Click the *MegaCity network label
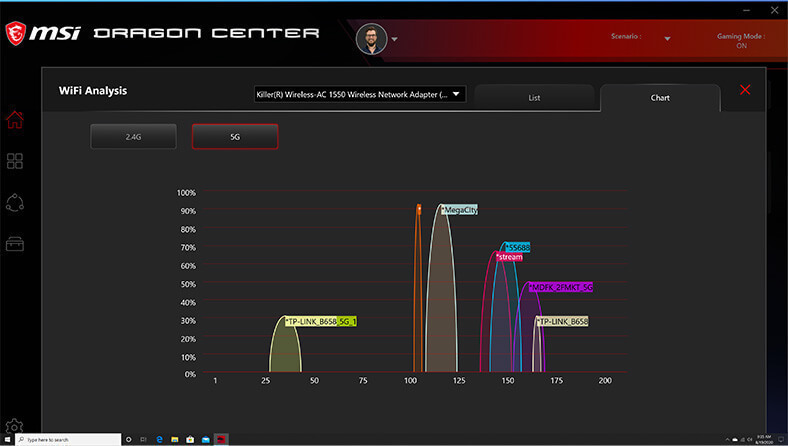 point(460,210)
